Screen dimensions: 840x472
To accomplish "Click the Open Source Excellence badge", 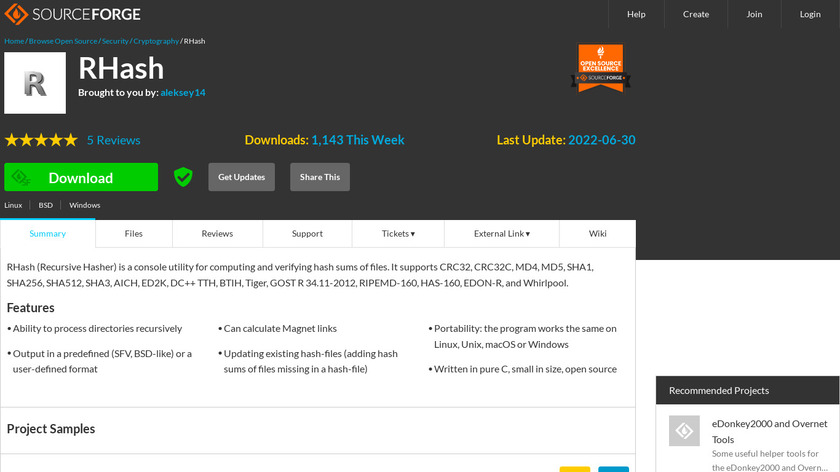I will pos(601,68).
